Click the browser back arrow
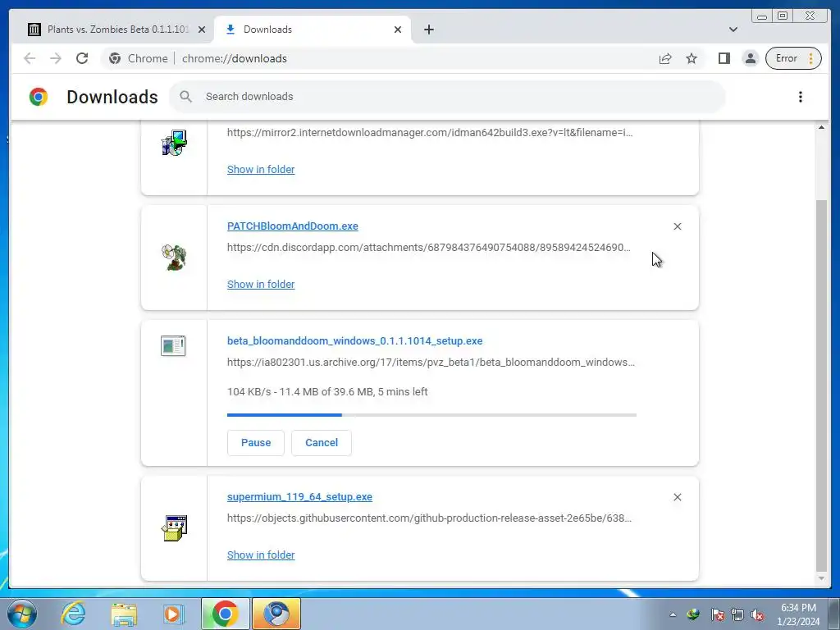This screenshot has width=840, height=630. click(x=30, y=58)
